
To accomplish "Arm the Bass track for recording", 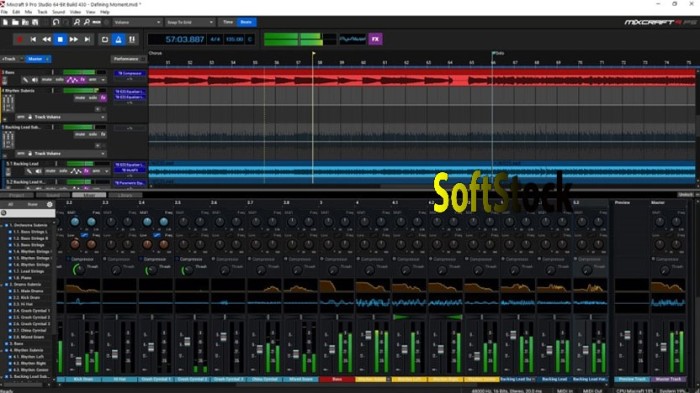I will pos(92,79).
